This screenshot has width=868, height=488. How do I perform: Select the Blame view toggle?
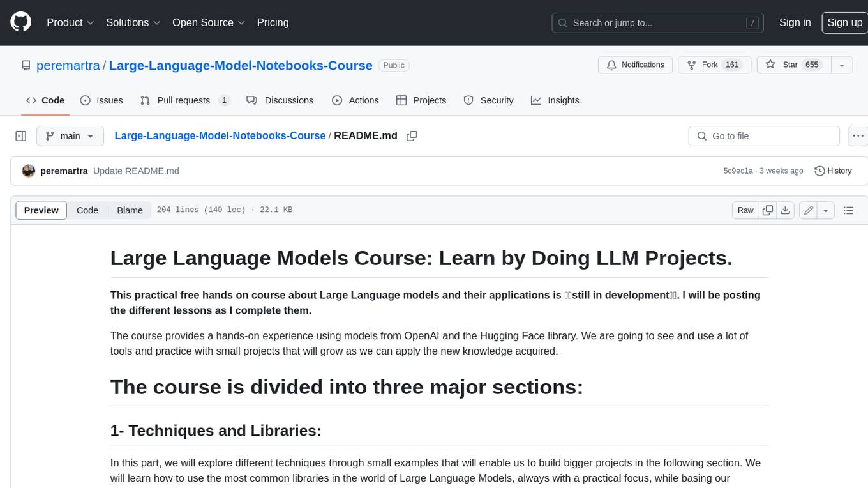tap(130, 210)
